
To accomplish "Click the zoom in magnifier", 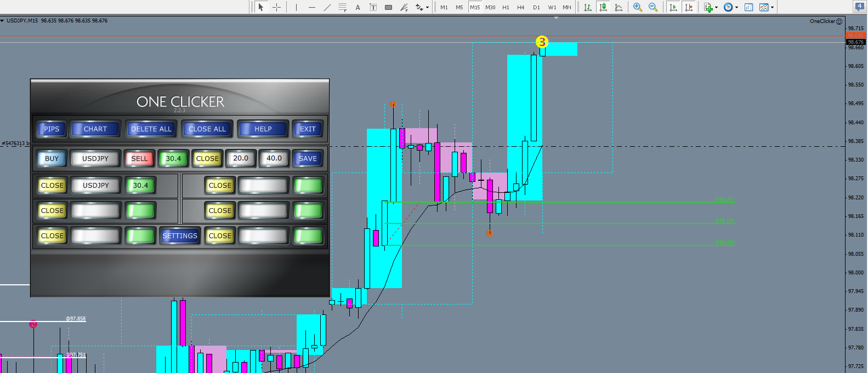I will pyautogui.click(x=638, y=7).
